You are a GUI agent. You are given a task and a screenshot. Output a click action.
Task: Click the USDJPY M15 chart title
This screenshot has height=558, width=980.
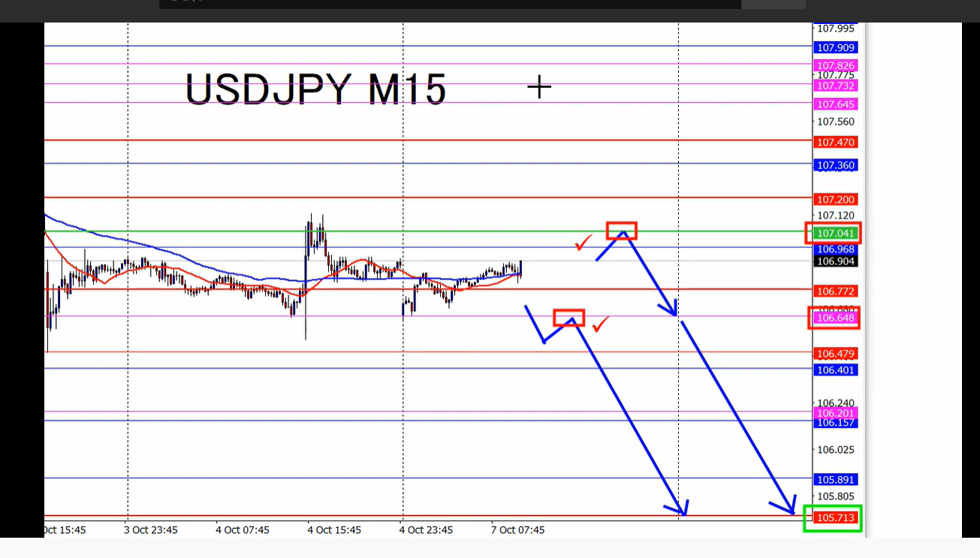[x=315, y=89]
